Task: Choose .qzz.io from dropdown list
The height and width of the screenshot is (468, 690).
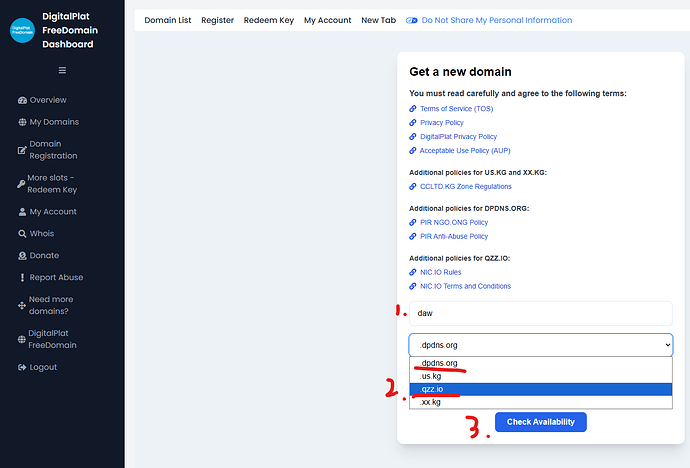Action: [x=541, y=389]
